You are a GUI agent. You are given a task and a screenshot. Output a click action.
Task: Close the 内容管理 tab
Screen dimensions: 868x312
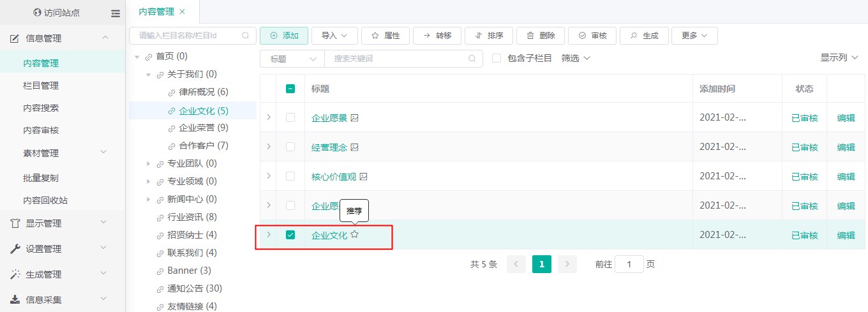pyautogui.click(x=183, y=11)
